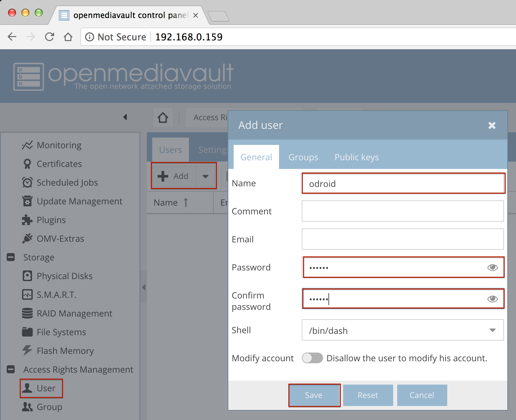Viewport: 516px width, 420px height.
Task: Select the Settings tab behind the dialog
Action: coord(213,150)
